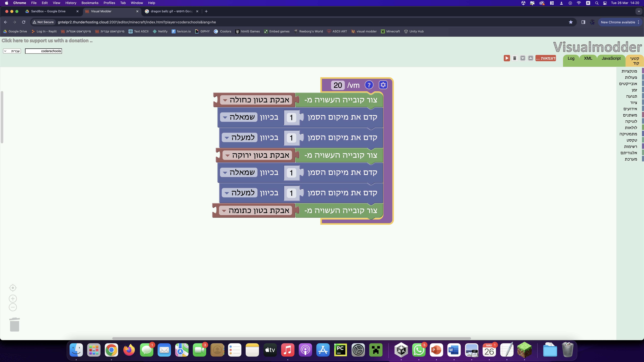Open a new Chrome tab
The width and height of the screenshot is (644, 362).
pos(206,11)
